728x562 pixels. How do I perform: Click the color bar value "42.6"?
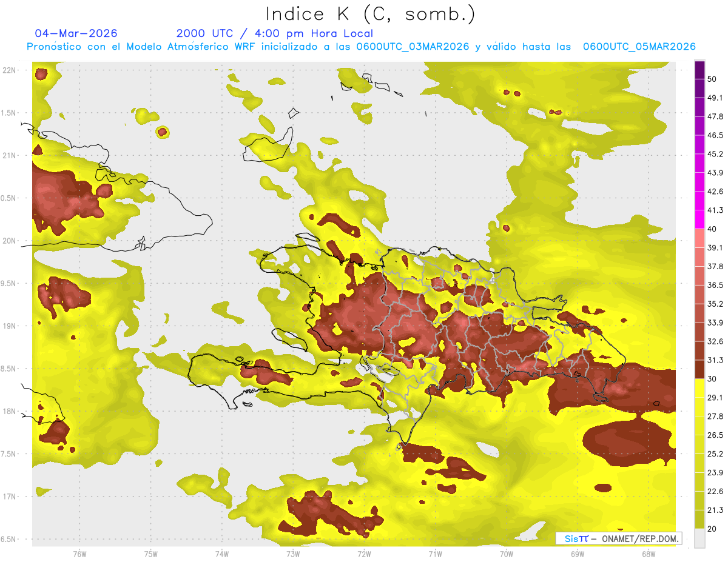click(715, 192)
